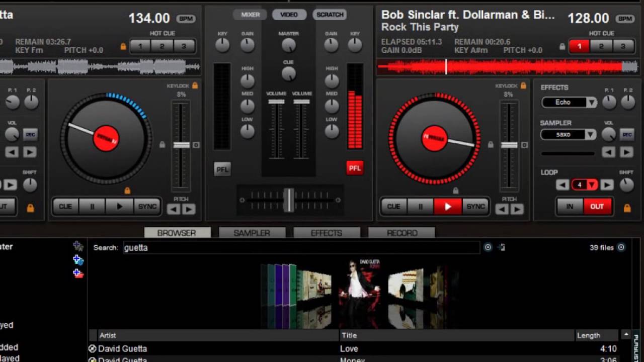The height and width of the screenshot is (362, 644).
Task: Sort the track list by Artist column
Action: coord(218,335)
